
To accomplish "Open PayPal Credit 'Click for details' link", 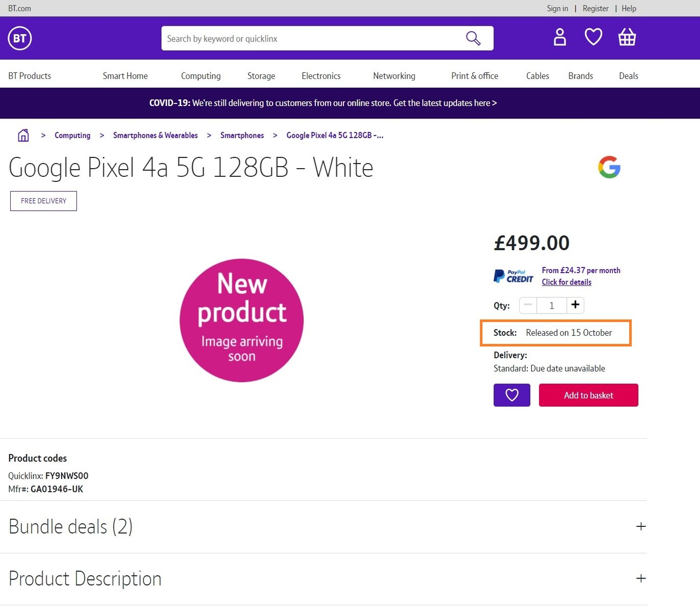I will pos(566,282).
